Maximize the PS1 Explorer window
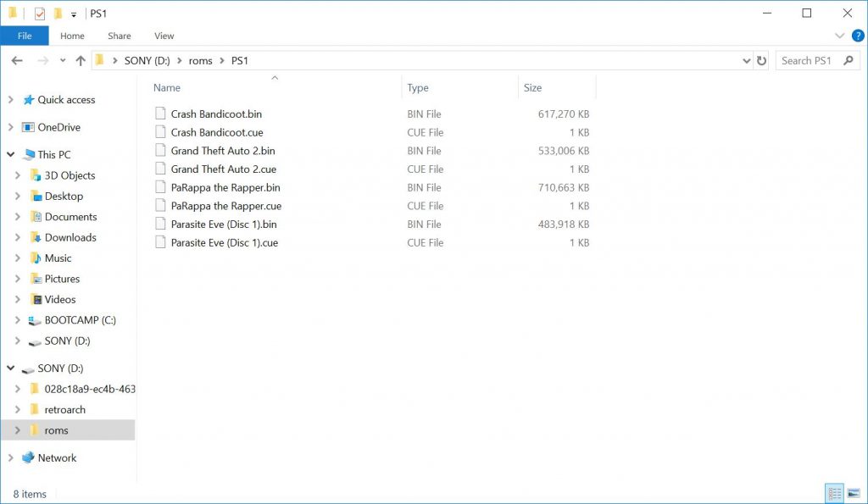Viewport: 868px width, 504px height. [x=807, y=14]
